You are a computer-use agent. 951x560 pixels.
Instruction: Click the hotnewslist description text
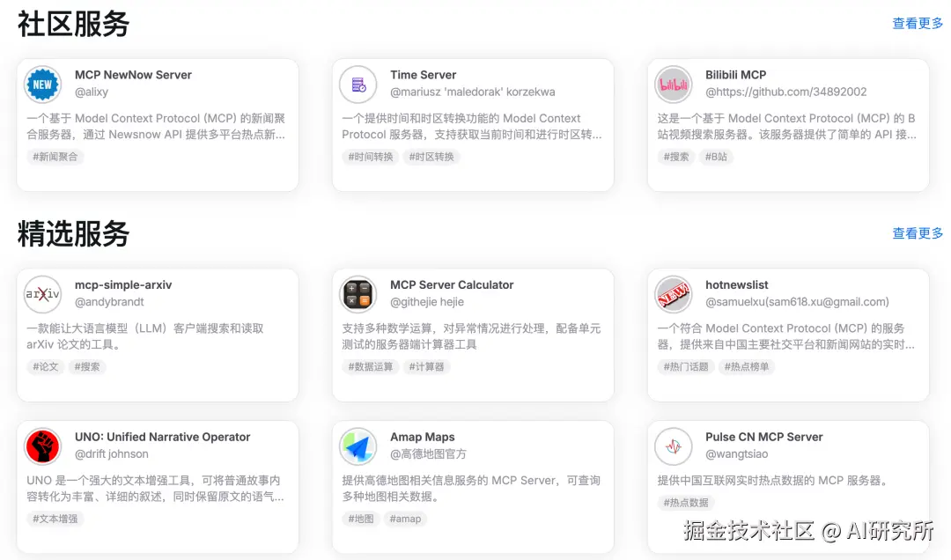(x=786, y=336)
